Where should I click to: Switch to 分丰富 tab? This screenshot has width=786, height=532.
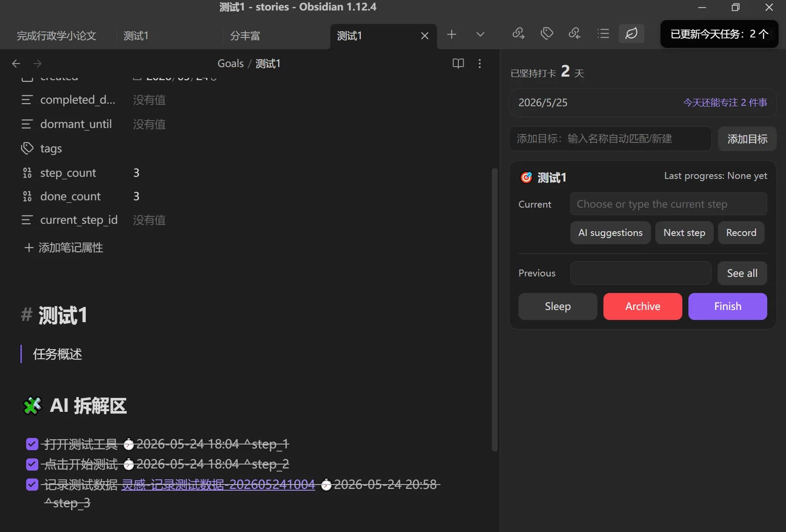245,36
